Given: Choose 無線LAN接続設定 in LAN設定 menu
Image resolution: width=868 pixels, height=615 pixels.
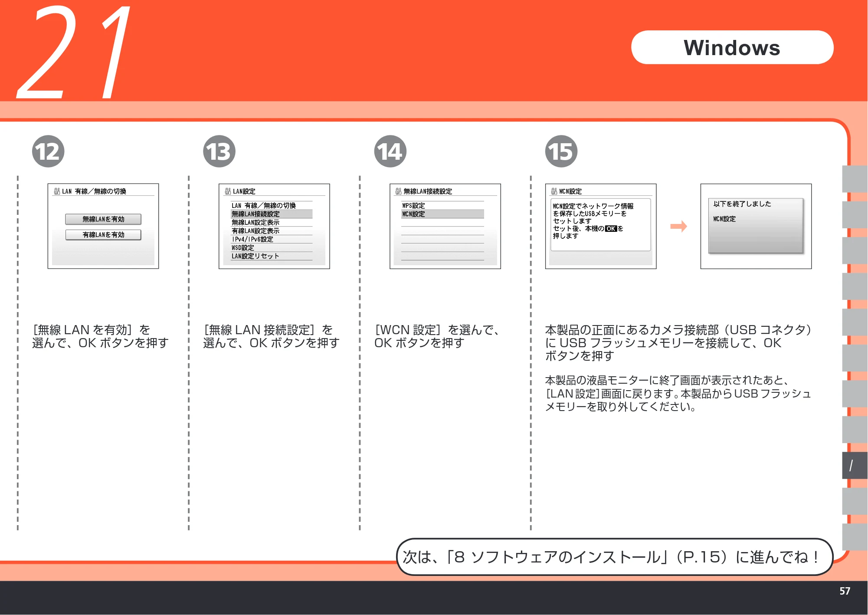Looking at the screenshot, I should (x=272, y=214).
